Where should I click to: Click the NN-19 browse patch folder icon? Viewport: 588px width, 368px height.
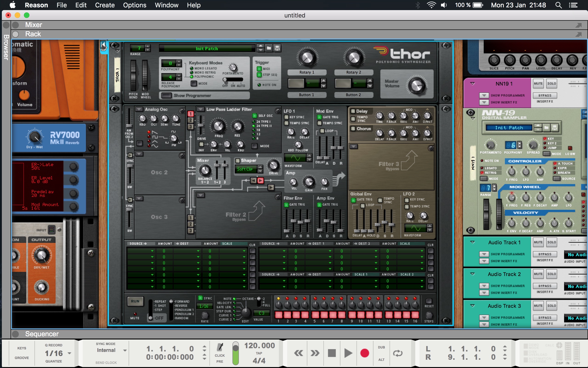546,127
